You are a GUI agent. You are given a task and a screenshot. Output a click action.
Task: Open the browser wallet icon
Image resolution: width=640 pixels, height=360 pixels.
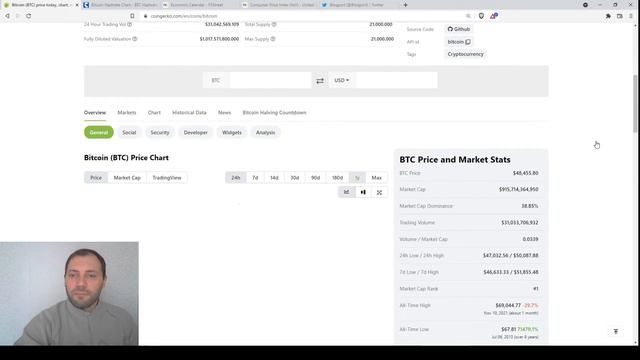pos(620,16)
